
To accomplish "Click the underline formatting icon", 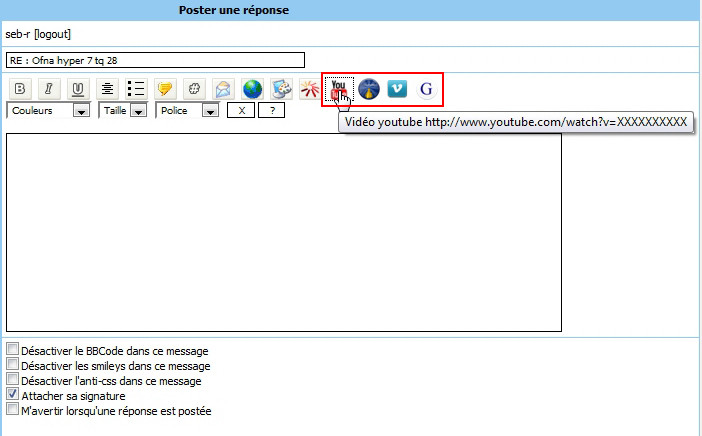I will click(x=77, y=89).
